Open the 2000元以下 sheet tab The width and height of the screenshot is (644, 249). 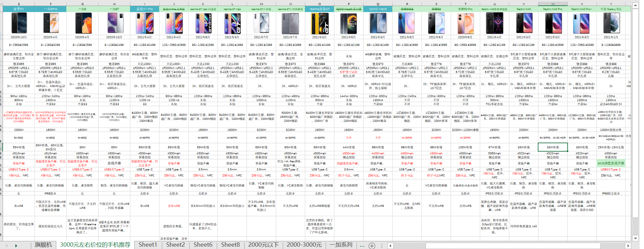click(263, 245)
